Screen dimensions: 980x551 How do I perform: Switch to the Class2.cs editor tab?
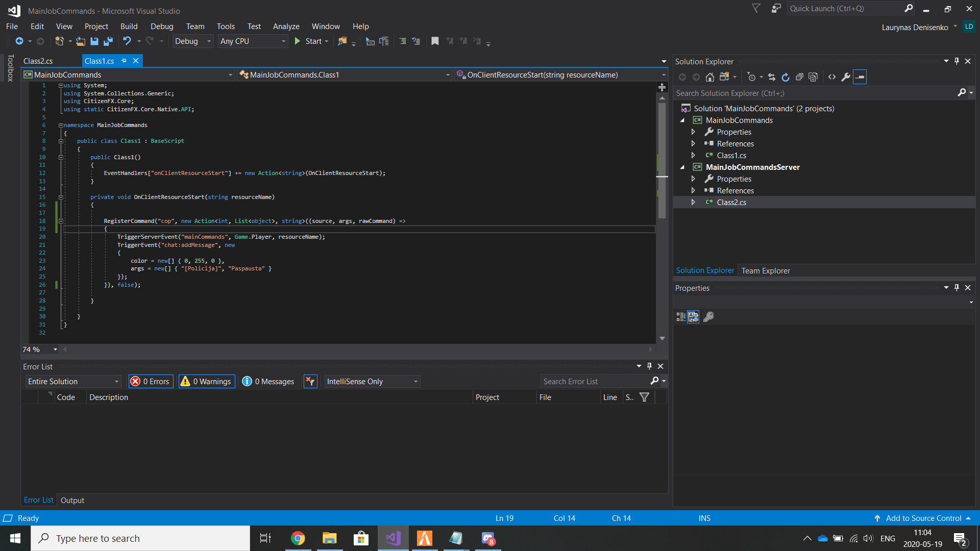(x=38, y=61)
